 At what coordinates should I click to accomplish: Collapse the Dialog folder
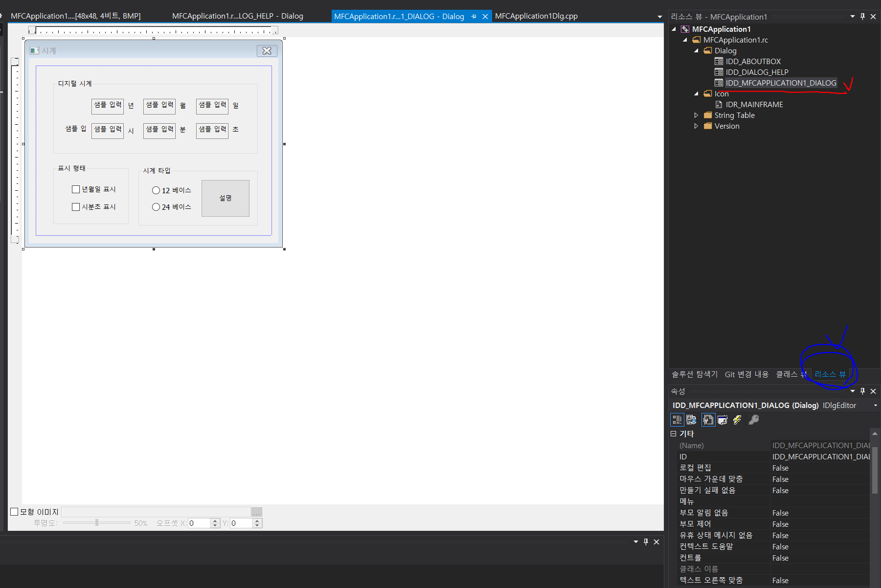697,50
